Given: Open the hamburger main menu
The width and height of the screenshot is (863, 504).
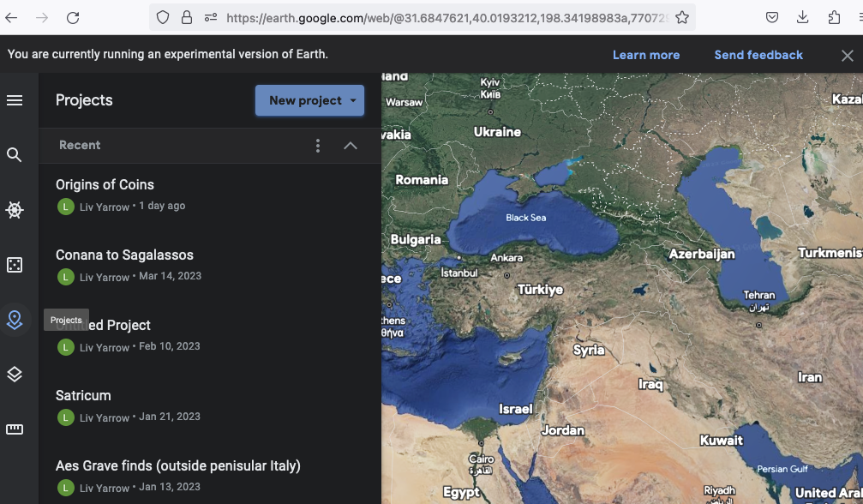Looking at the screenshot, I should [15, 100].
